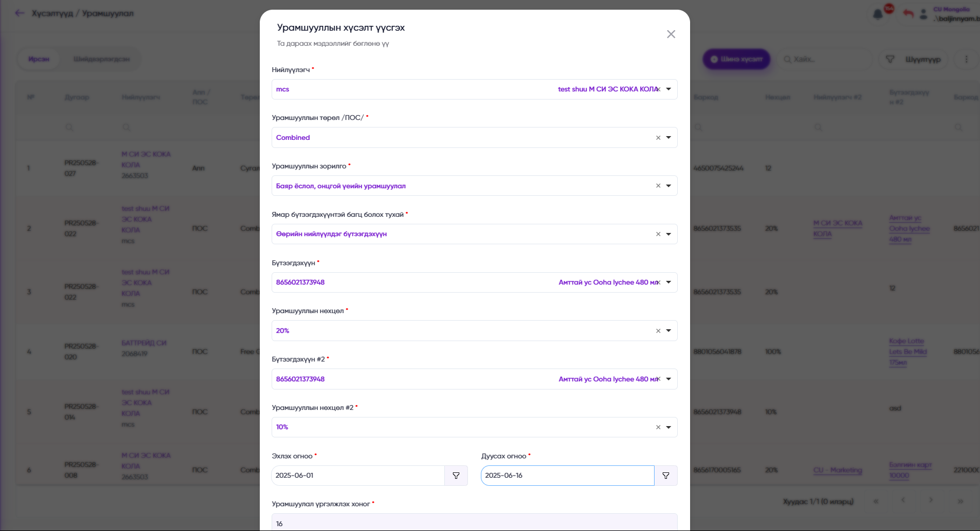Open the 10% promotion condition #2 dropdown
Image resolution: width=980 pixels, height=531 pixels.
click(669, 427)
